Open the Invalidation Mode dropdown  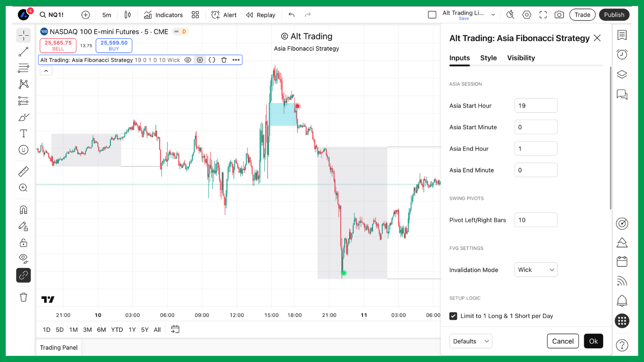[x=535, y=269]
